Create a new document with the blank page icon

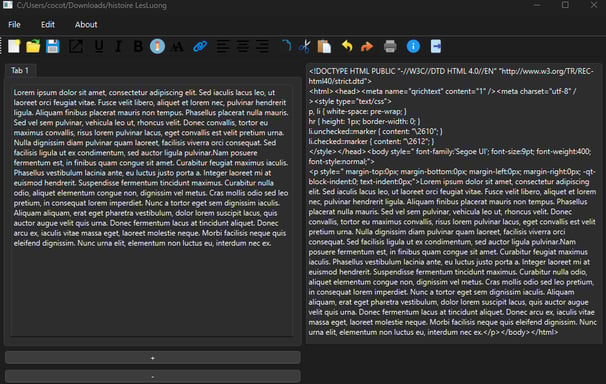[14, 46]
